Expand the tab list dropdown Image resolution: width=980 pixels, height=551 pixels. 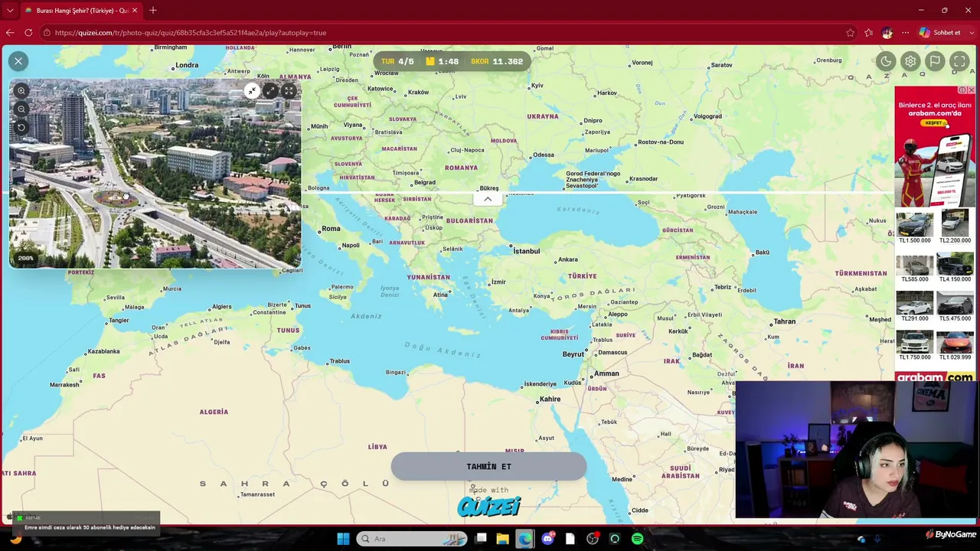tap(10, 11)
